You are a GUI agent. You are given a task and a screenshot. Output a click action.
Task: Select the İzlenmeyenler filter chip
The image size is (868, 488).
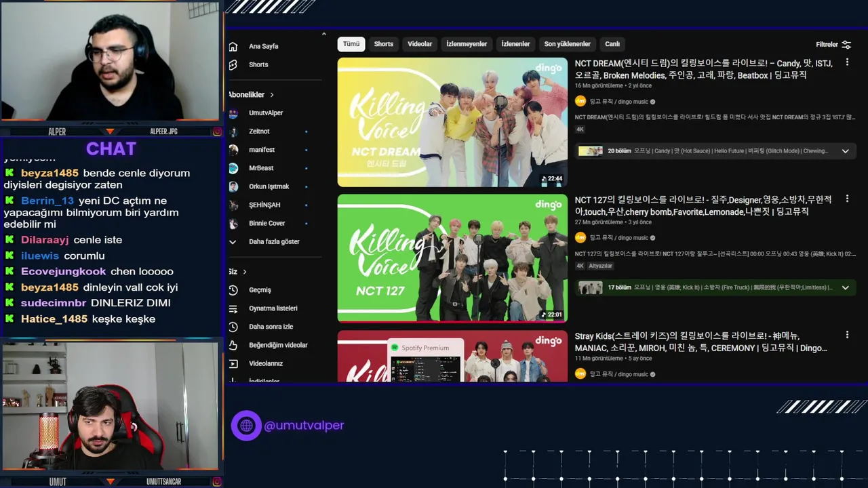(467, 44)
